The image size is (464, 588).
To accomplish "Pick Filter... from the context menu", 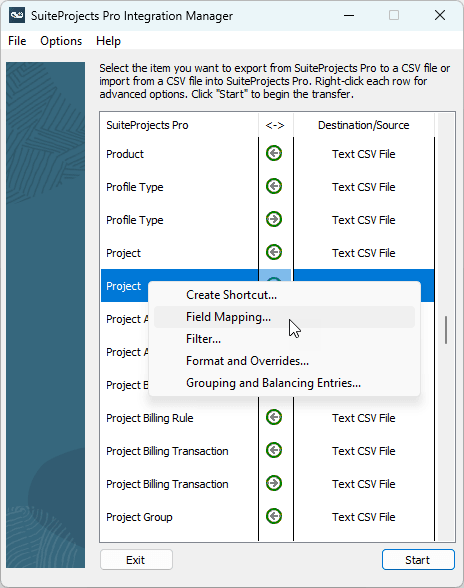I will click(284, 339).
